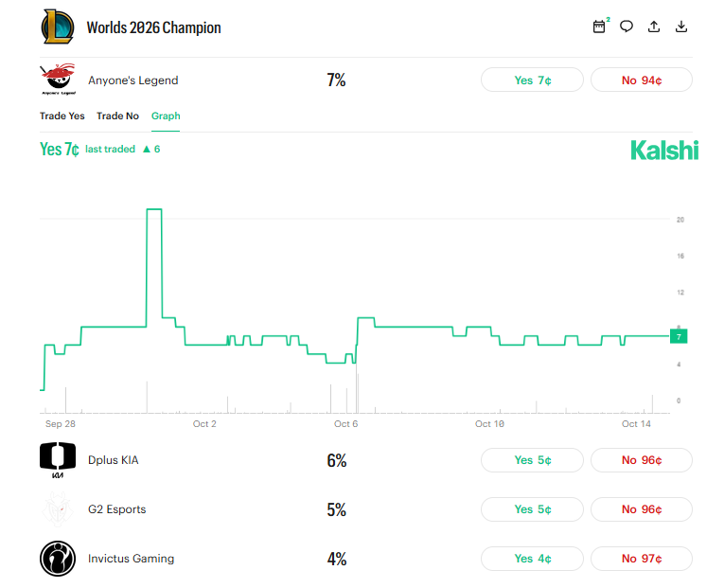
Task: Switch to the Trade No tab
Action: point(117,116)
